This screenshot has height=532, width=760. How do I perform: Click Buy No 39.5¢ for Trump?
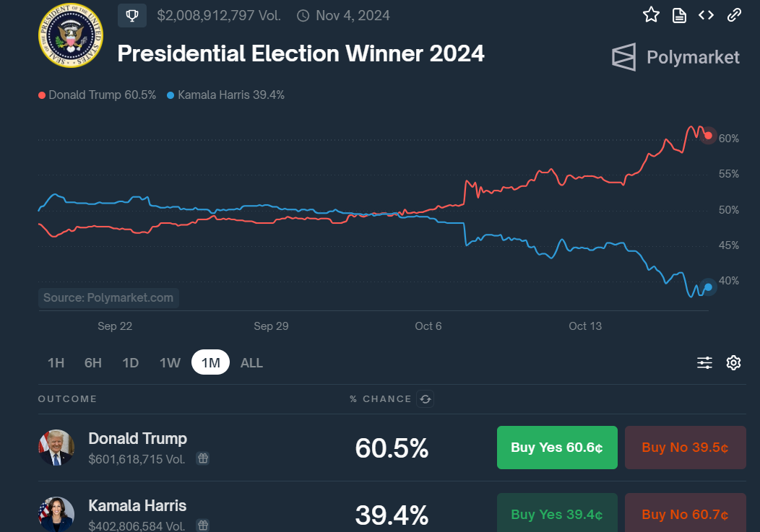pos(685,448)
